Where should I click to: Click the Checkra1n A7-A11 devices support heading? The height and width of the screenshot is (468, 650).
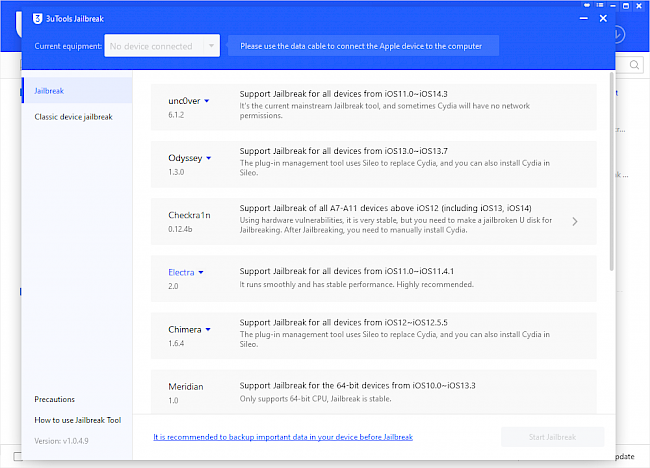coord(386,208)
